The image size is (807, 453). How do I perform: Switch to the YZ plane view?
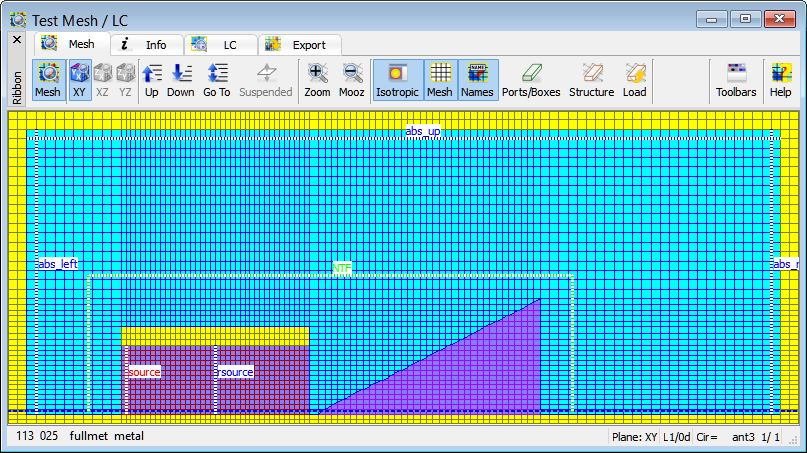pos(125,80)
